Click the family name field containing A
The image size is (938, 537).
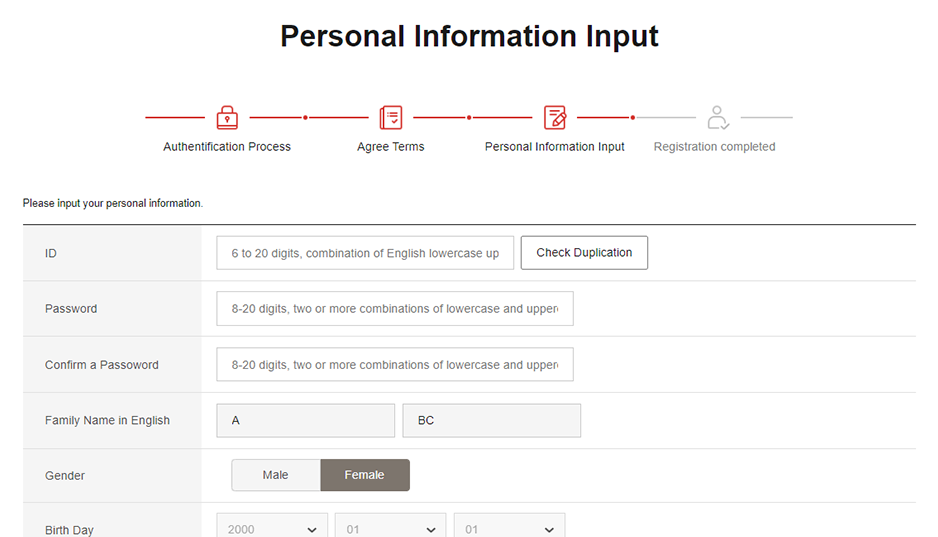[305, 421]
